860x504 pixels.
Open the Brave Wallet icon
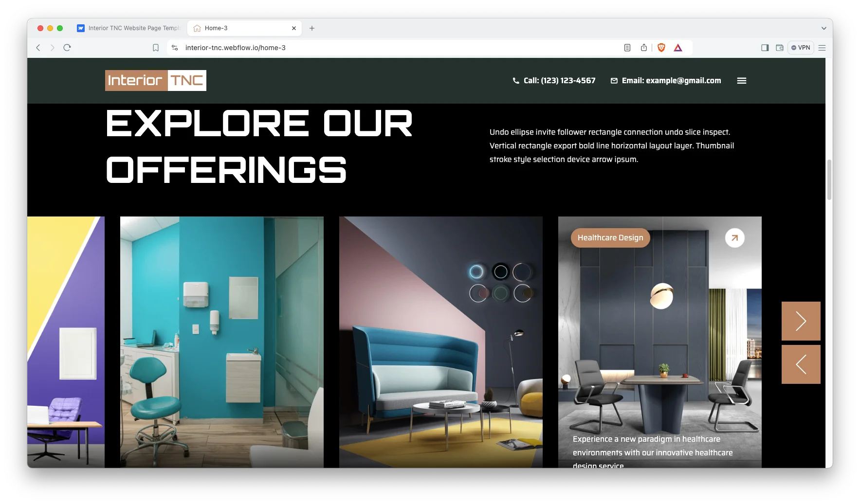pos(779,48)
